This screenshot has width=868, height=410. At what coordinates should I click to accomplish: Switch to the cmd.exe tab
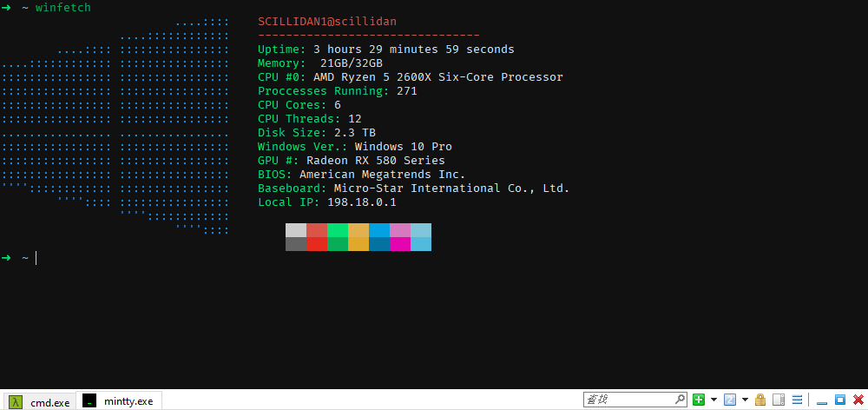[40, 401]
